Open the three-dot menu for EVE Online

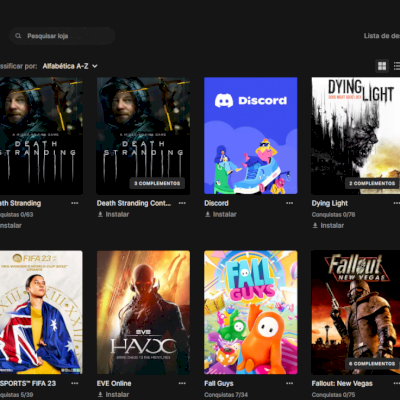(x=182, y=383)
